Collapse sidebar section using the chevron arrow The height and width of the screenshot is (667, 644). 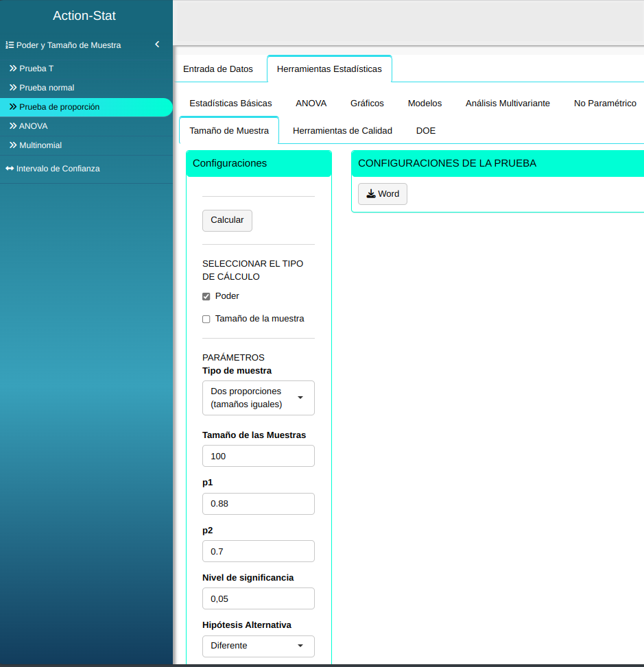click(157, 45)
